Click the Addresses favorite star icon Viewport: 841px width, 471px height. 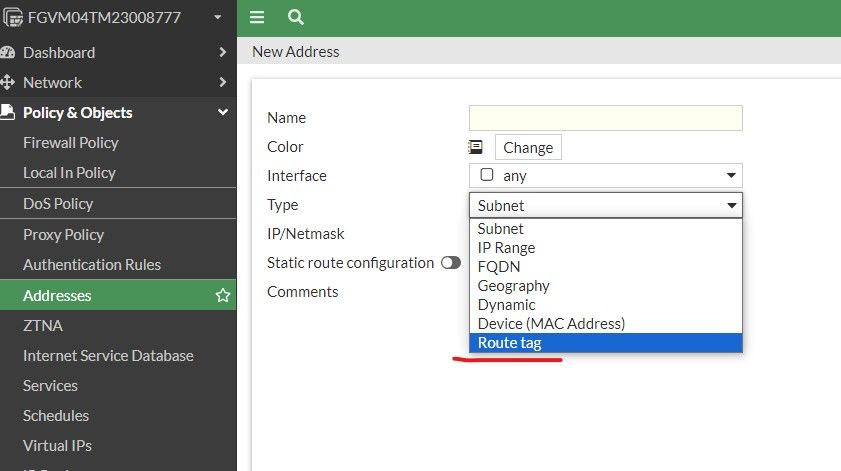[223, 296]
